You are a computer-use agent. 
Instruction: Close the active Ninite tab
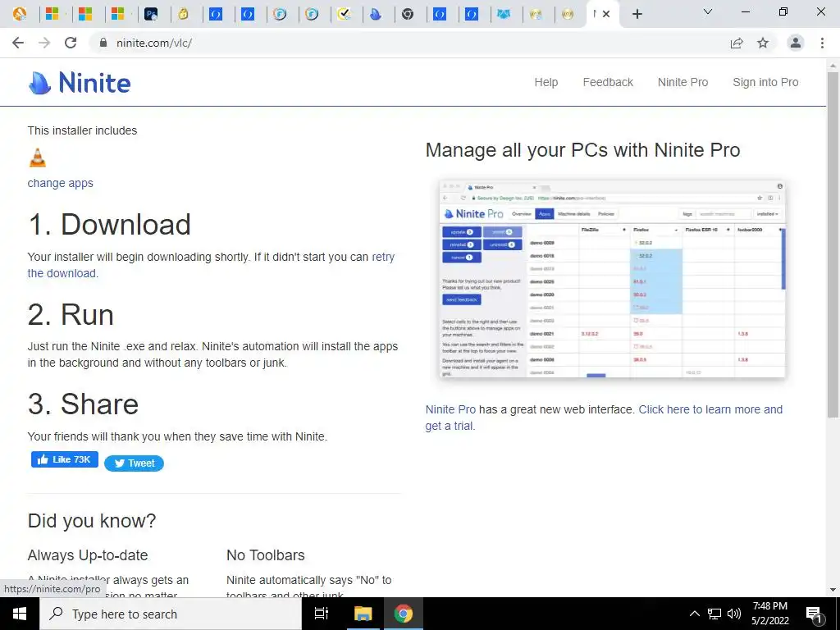coord(606,14)
